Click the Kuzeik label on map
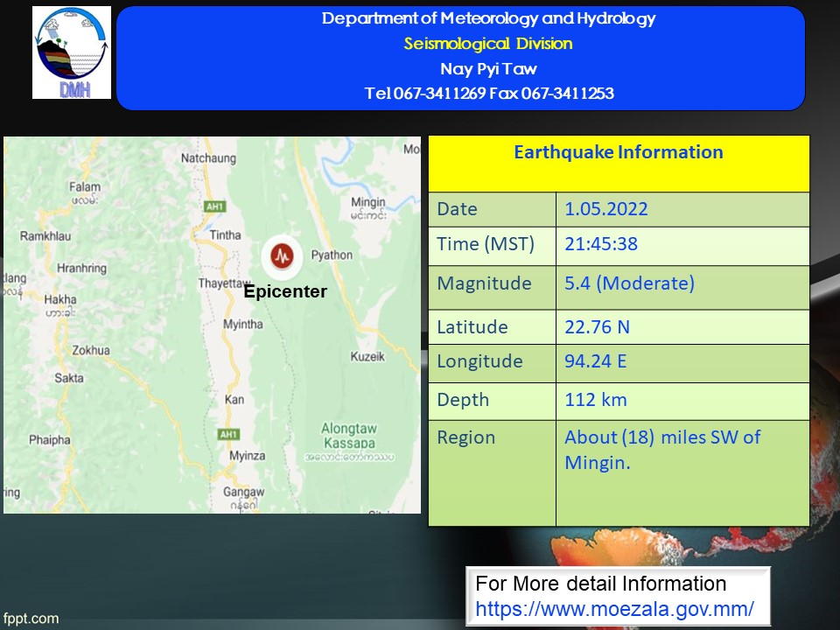This screenshot has height=630, width=840. (x=367, y=357)
